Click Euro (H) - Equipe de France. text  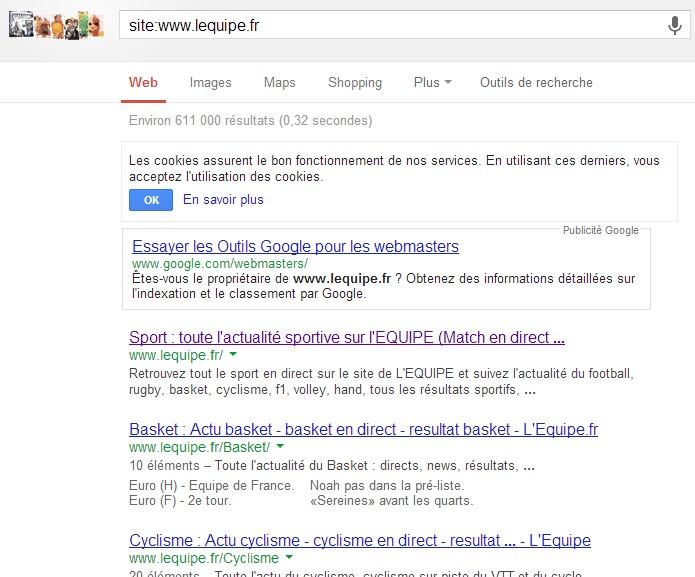coord(212,486)
